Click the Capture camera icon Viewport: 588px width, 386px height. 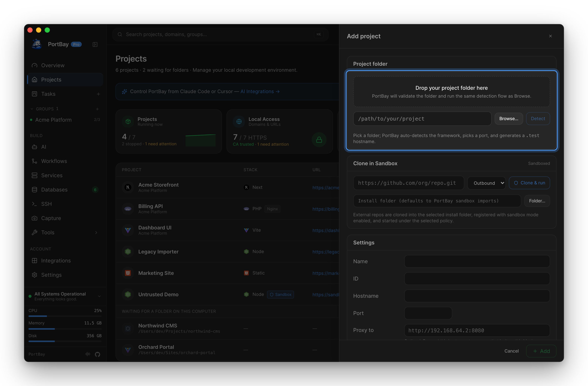tap(34, 218)
